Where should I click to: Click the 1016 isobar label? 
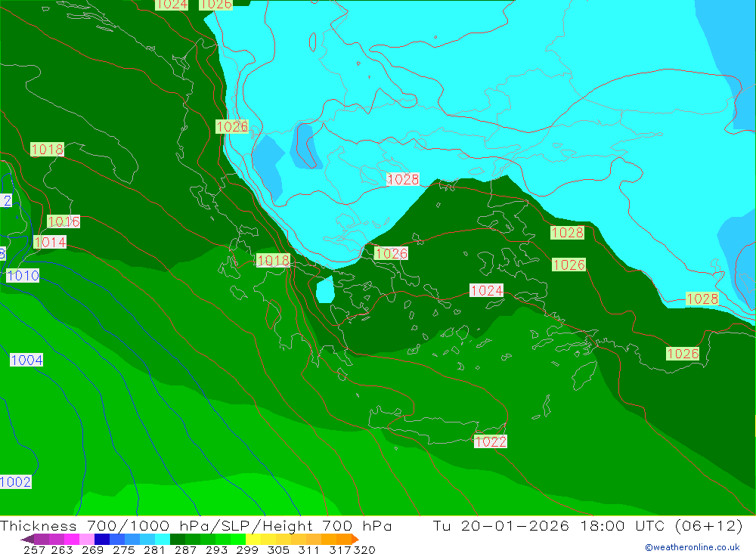click(x=64, y=221)
